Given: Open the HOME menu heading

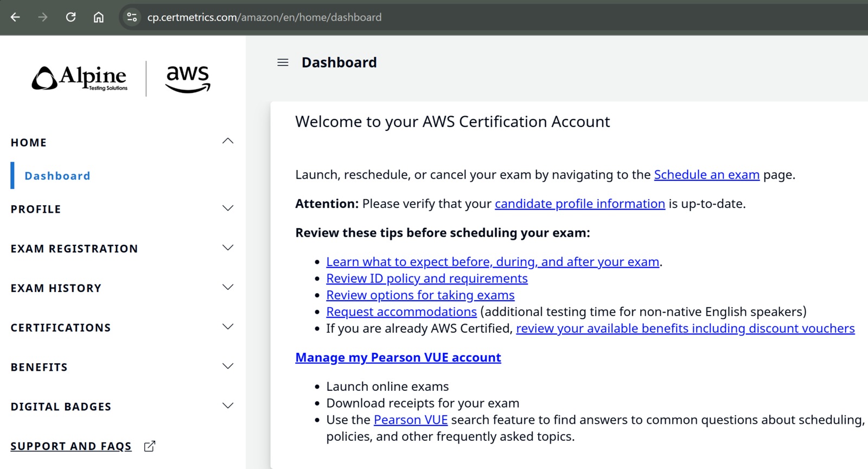Looking at the screenshot, I should point(29,143).
